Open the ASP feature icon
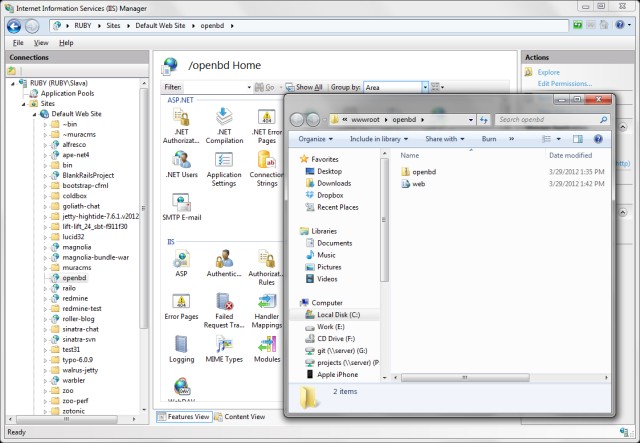This screenshot has width=640, height=443. tap(181, 263)
